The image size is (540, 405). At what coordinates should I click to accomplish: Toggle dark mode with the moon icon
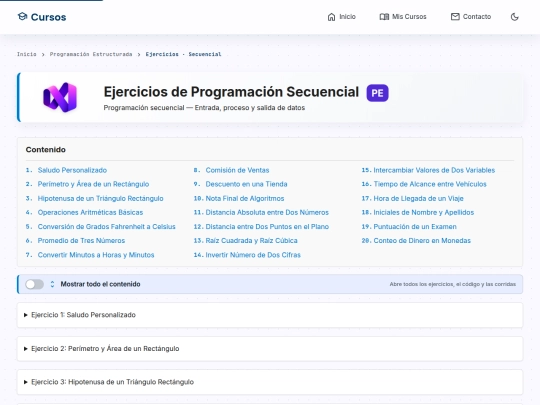click(x=515, y=17)
